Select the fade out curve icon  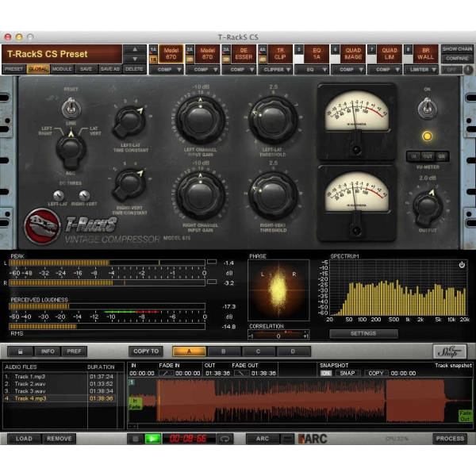[x=242, y=373]
